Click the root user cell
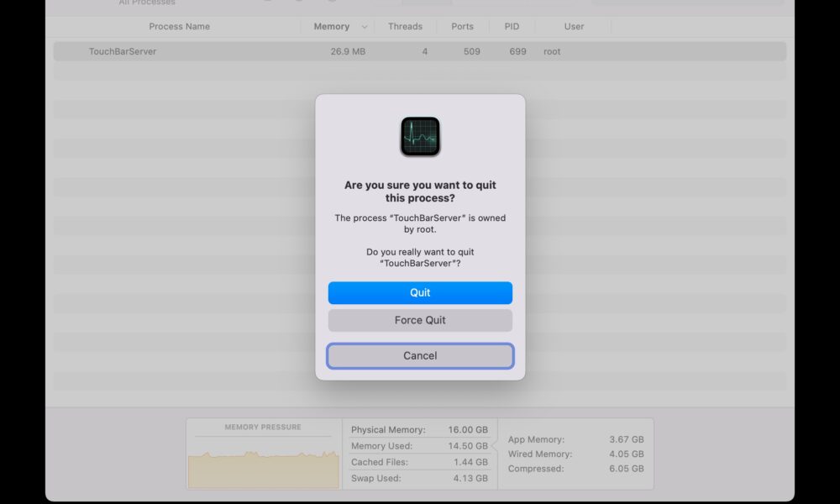Viewport: 840px width, 504px height. 552,51
